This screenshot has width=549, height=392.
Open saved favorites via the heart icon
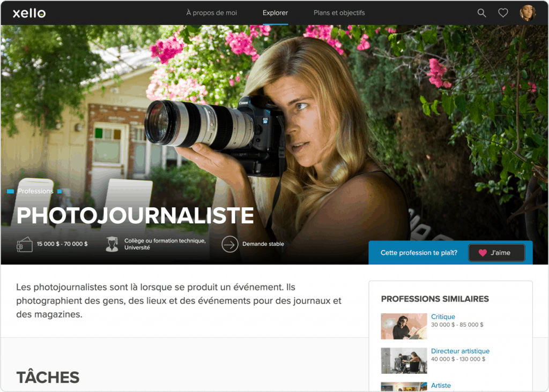(502, 12)
